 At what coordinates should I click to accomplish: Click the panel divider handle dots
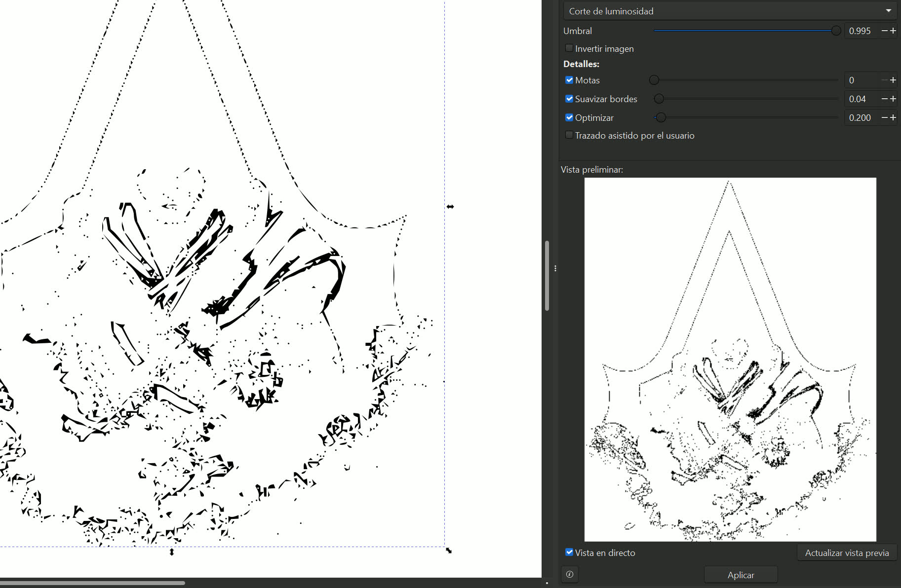(x=555, y=268)
